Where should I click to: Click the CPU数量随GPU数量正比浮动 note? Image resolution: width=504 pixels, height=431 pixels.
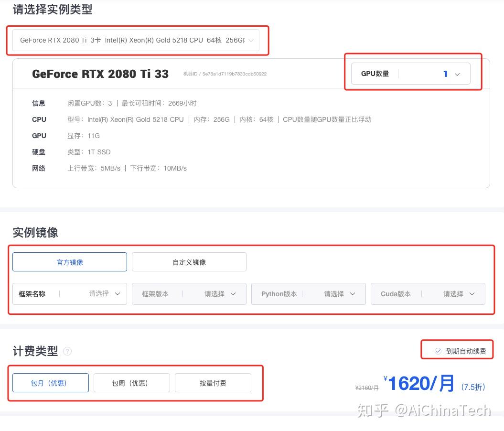click(327, 119)
